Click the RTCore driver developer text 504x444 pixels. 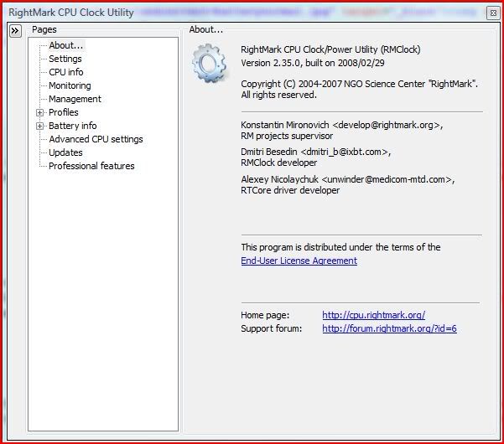pyautogui.click(x=290, y=190)
